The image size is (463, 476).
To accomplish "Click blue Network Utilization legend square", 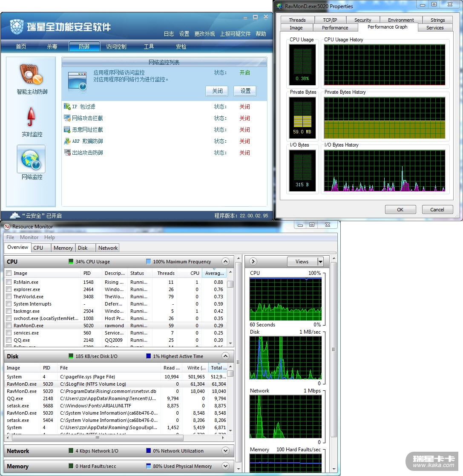I will [x=148, y=450].
